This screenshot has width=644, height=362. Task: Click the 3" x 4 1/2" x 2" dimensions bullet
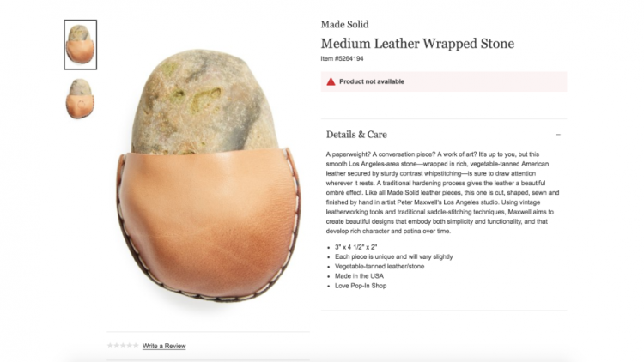pos(355,247)
